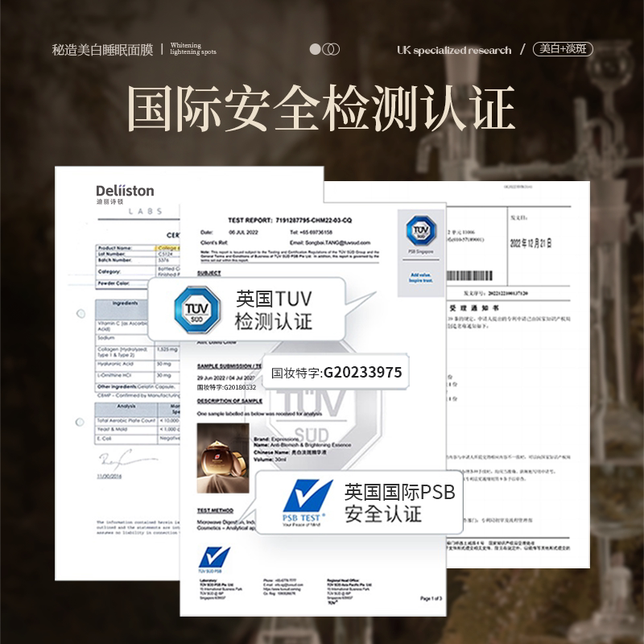
Task: Click the overlapping rings icon in the header
Action: coord(331,49)
